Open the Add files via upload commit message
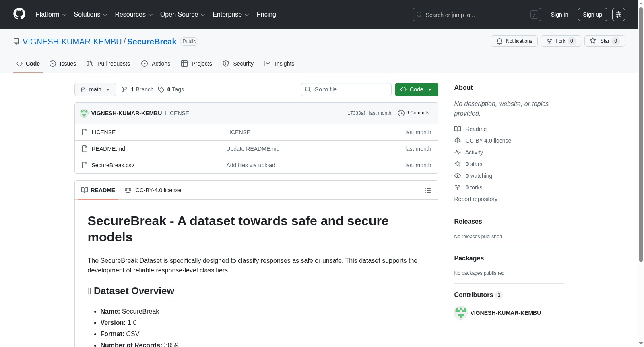The height and width of the screenshot is (347, 644). [x=251, y=165]
